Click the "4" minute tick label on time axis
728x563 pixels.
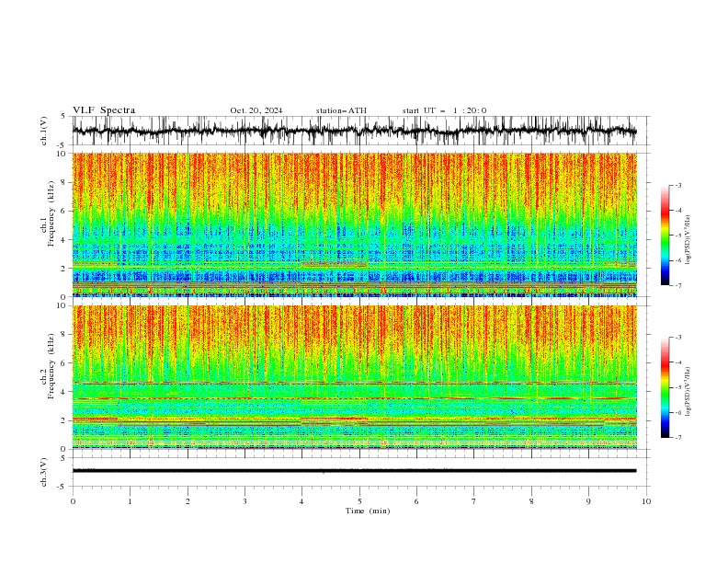pos(301,501)
